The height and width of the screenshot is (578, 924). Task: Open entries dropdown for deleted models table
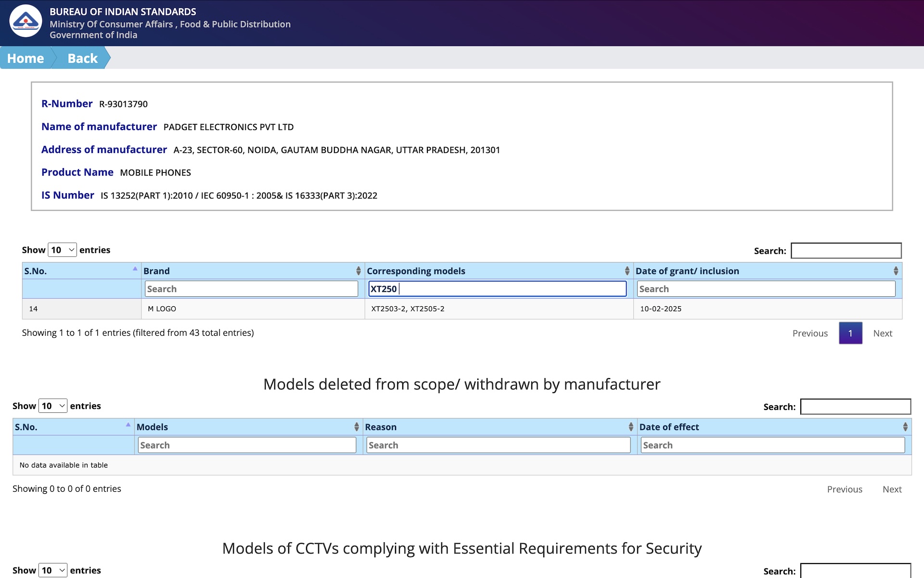53,406
